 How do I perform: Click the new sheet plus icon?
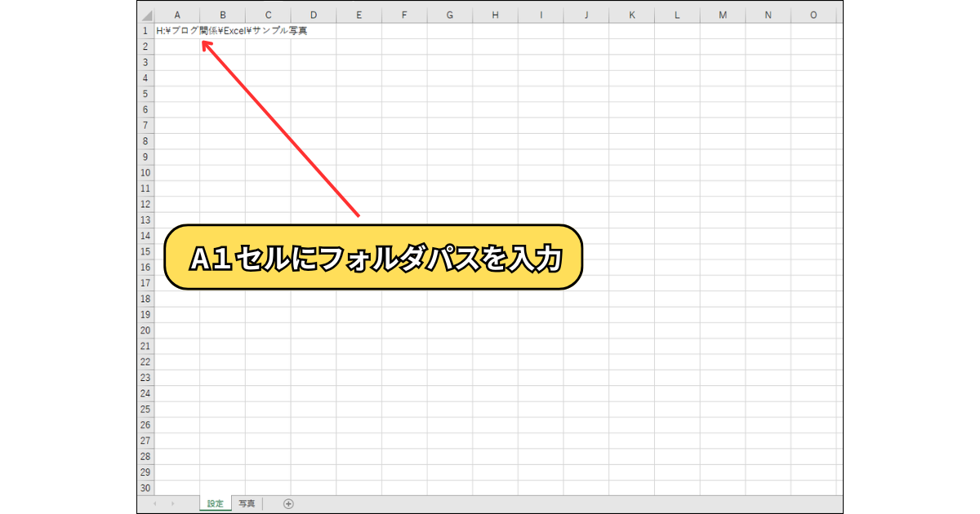(x=288, y=503)
